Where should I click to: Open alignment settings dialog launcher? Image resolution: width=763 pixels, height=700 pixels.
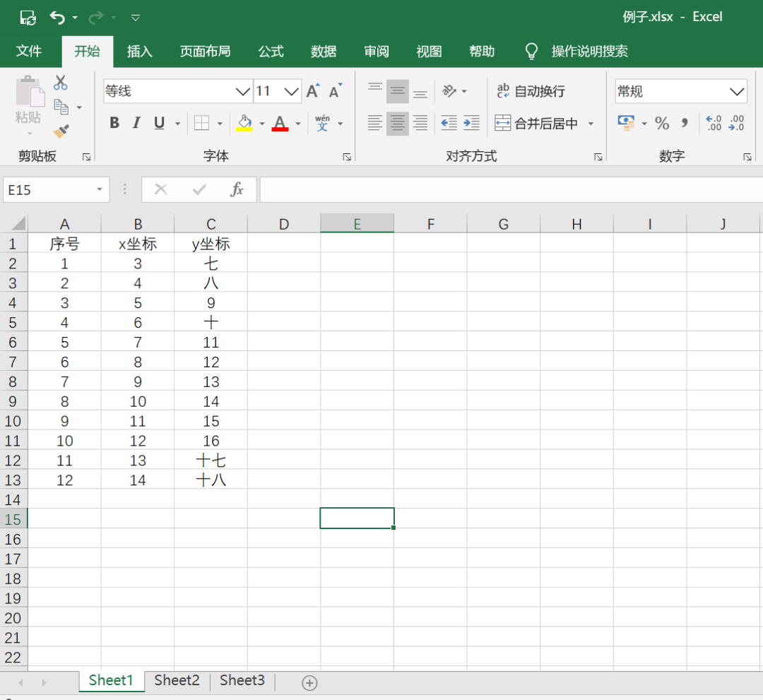point(598,157)
